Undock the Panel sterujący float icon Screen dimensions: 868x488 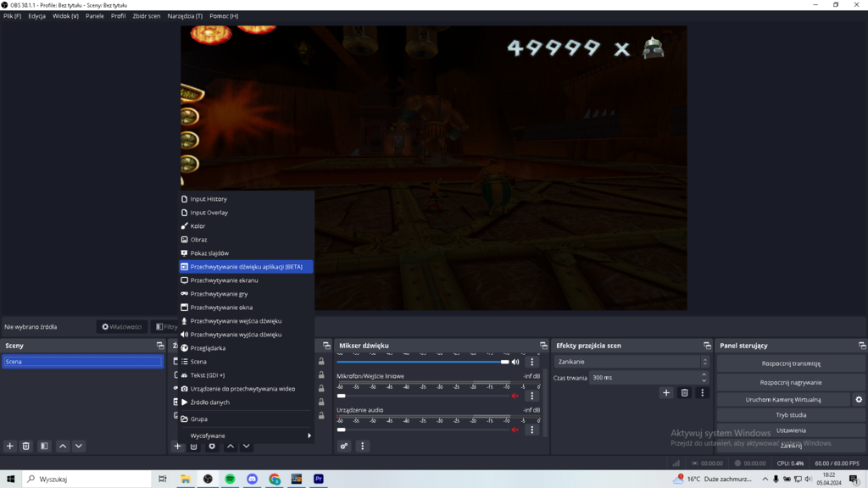pyautogui.click(x=862, y=346)
